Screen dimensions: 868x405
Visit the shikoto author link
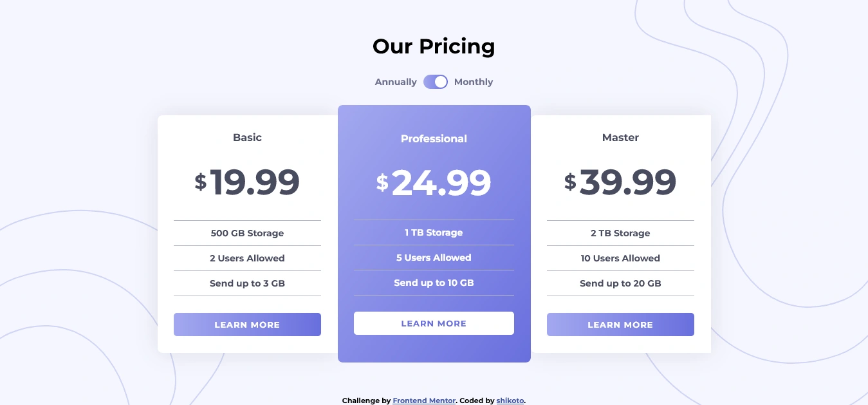[510, 400]
